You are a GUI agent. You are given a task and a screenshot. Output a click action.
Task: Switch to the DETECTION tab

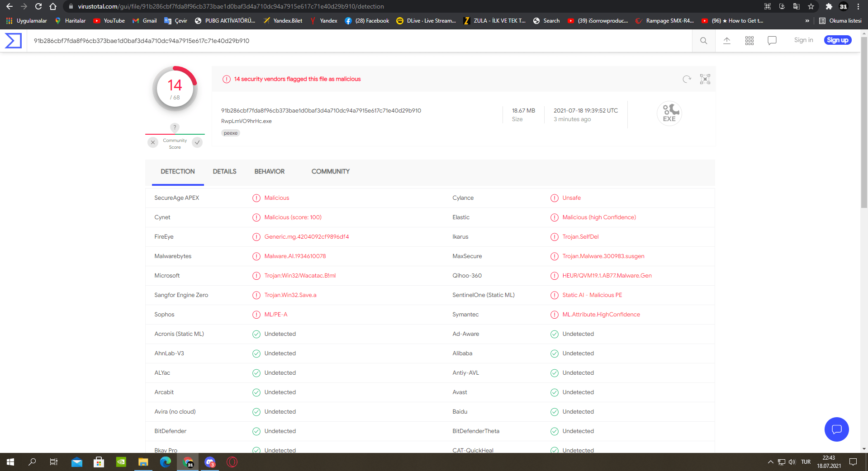(x=178, y=172)
